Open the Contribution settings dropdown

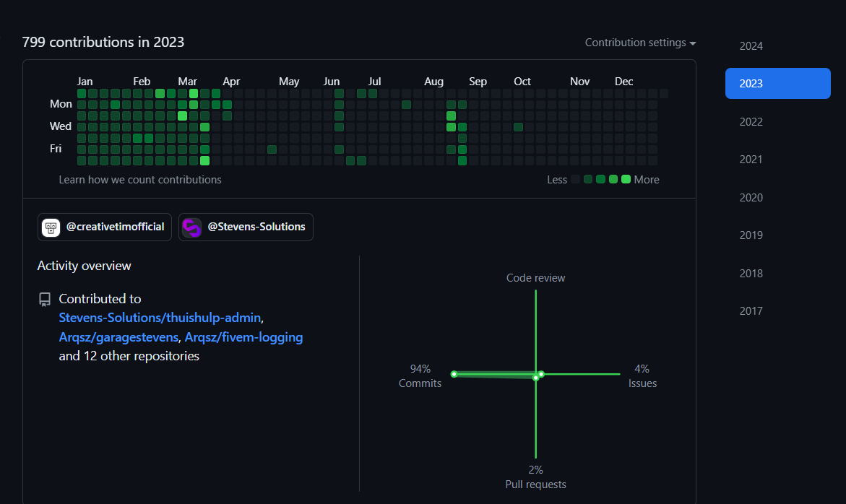click(640, 43)
